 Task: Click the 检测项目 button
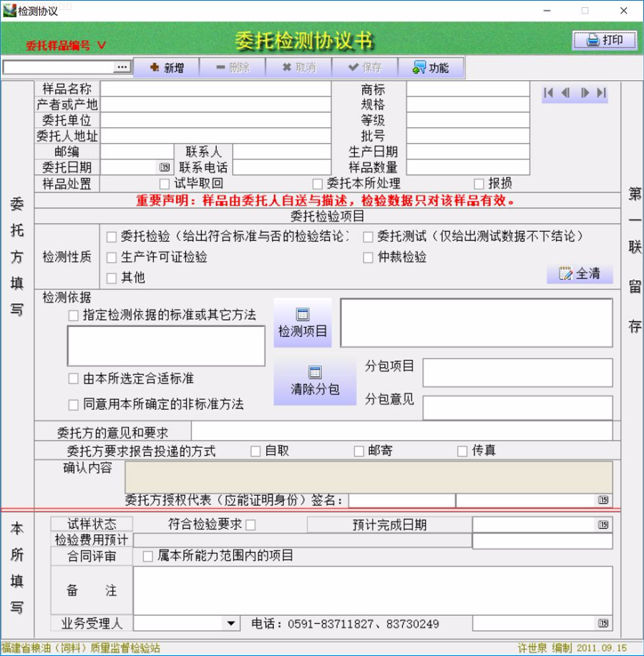coord(303,323)
